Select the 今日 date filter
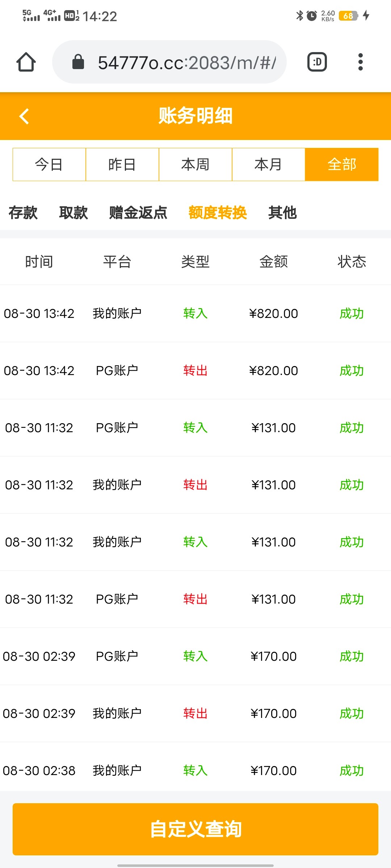The width and height of the screenshot is (391, 868). coord(49,165)
